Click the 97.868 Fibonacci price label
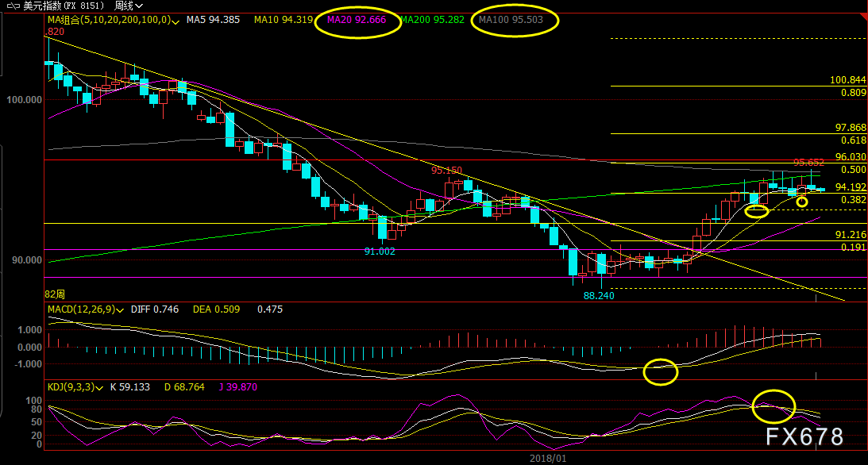 pos(851,128)
